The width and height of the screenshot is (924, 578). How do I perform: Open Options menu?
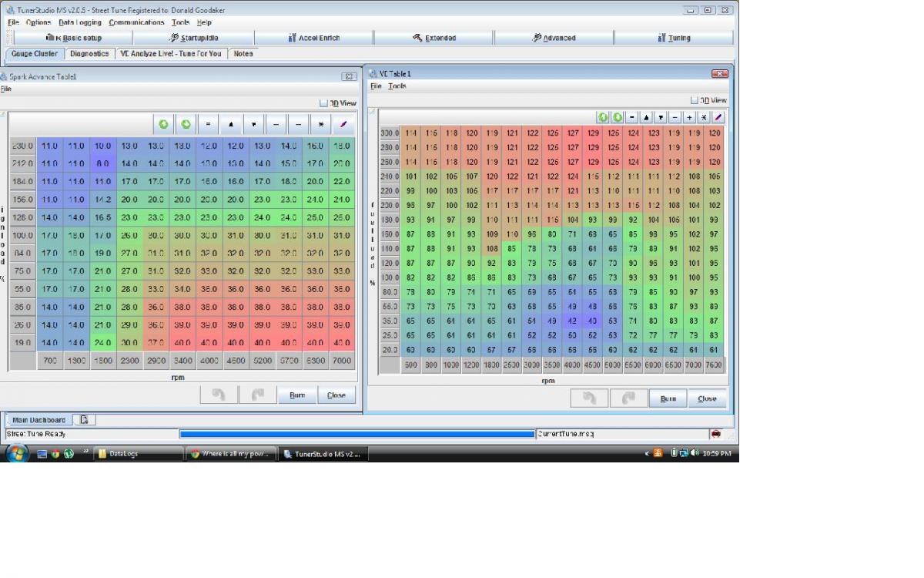pos(38,22)
